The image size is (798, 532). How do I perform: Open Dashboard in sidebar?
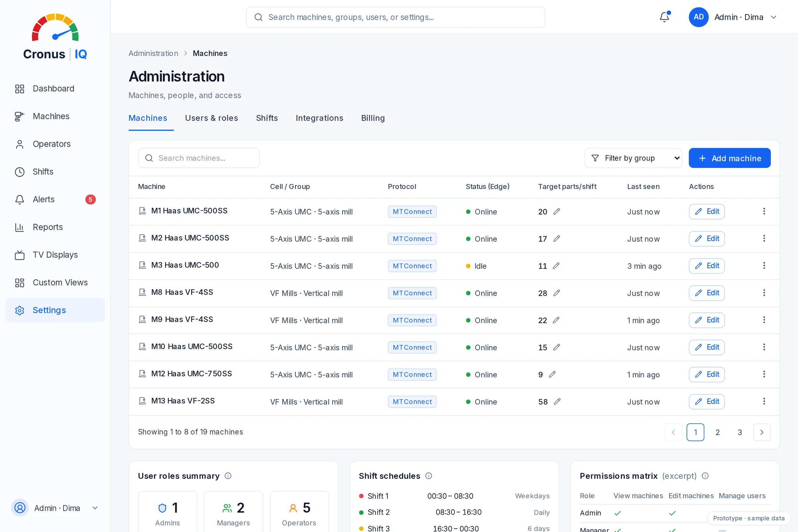pos(55,88)
